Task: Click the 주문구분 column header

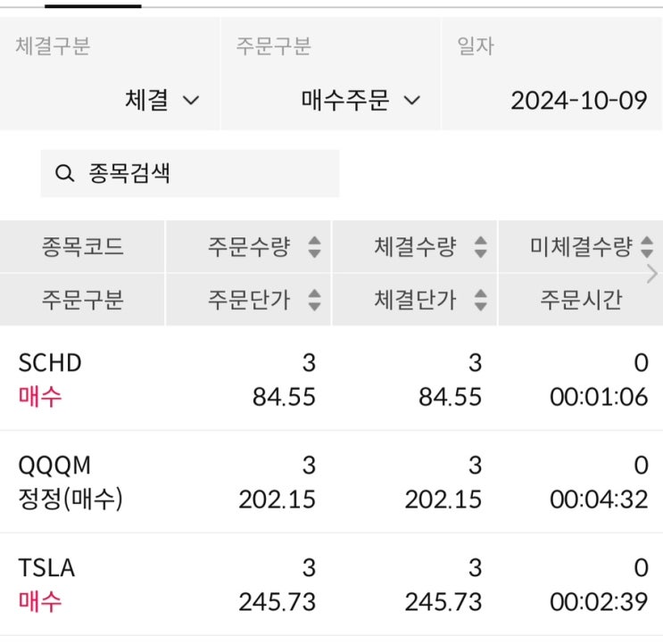Action: pos(82,300)
